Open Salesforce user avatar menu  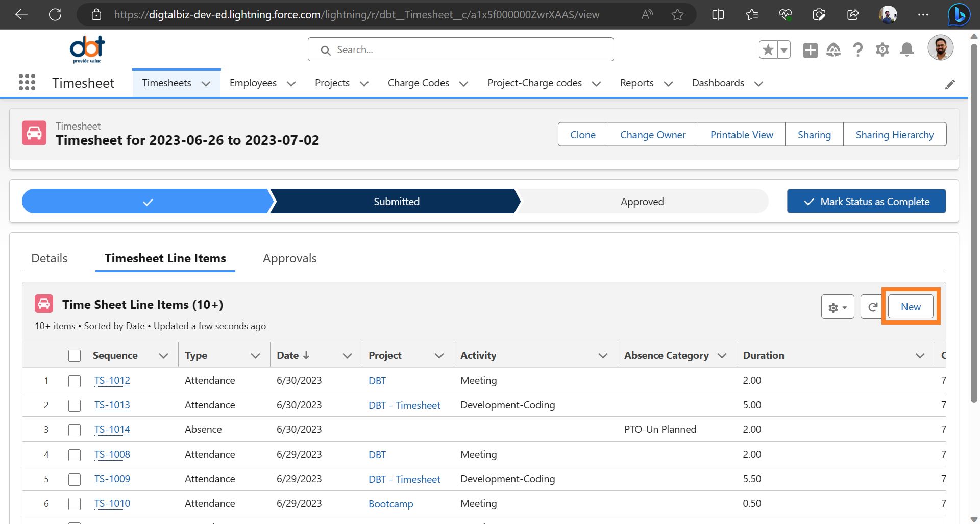941,48
